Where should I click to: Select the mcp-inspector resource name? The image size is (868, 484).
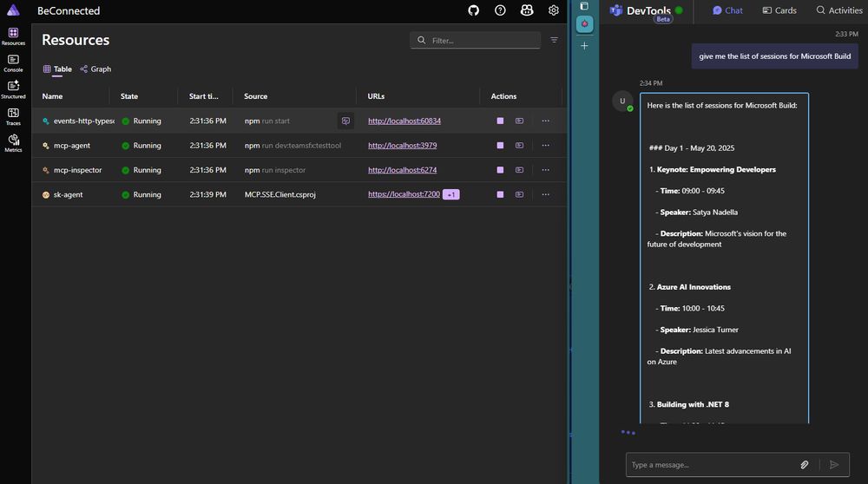click(77, 170)
